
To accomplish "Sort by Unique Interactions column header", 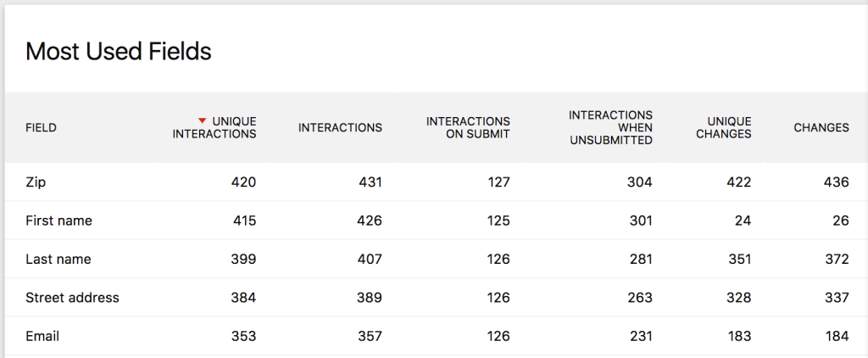I will [214, 128].
